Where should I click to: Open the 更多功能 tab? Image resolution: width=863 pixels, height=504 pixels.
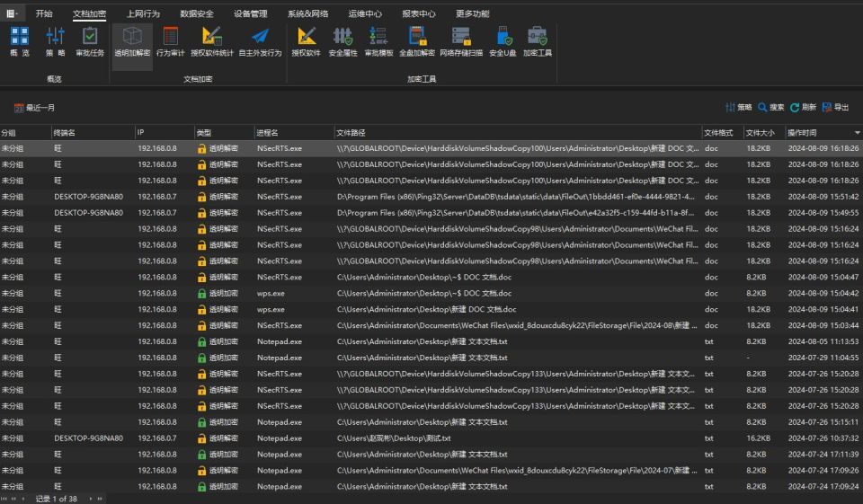tap(473, 13)
